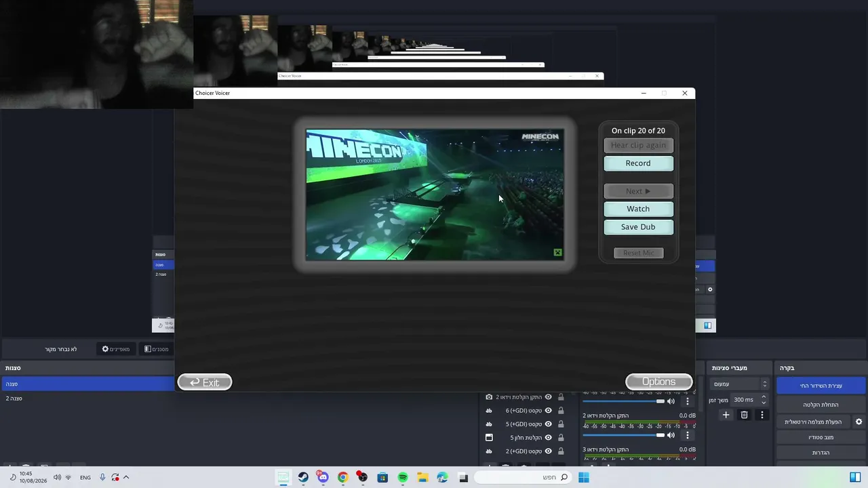The width and height of the screenshot is (868, 488).
Task: Click the disabled Reset Mic button
Action: pos(638,253)
